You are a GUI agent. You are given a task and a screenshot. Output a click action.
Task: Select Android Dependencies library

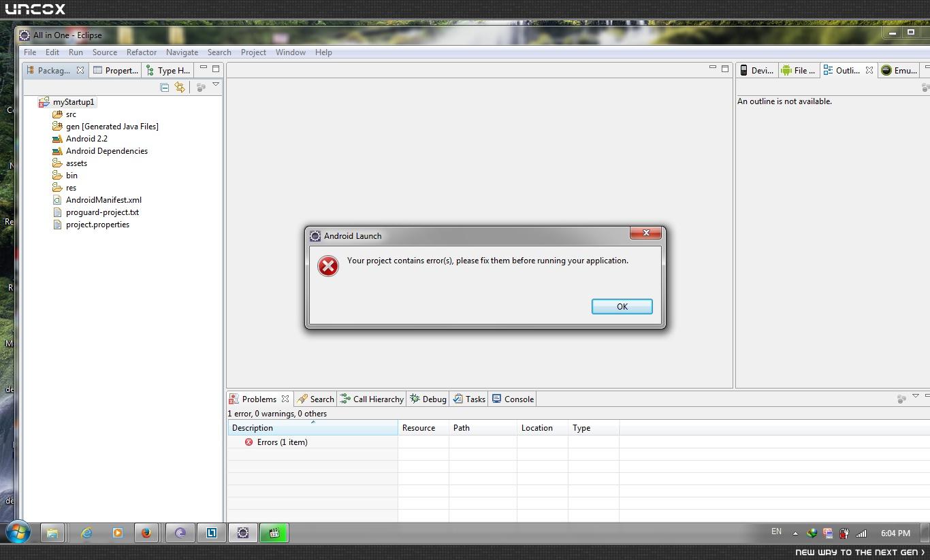(x=107, y=151)
